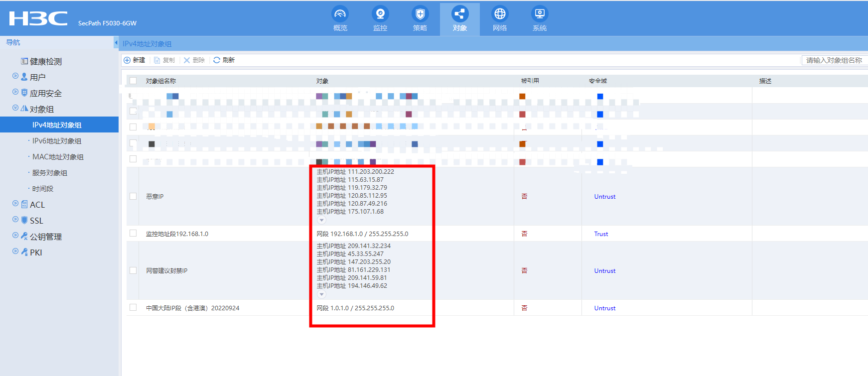
Task: Click the Trust zone link
Action: (x=601, y=234)
